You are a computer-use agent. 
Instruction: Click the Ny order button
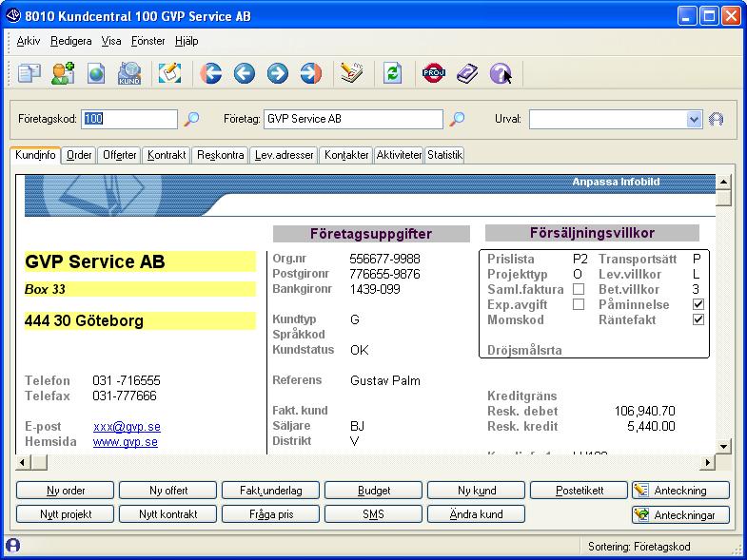66,490
